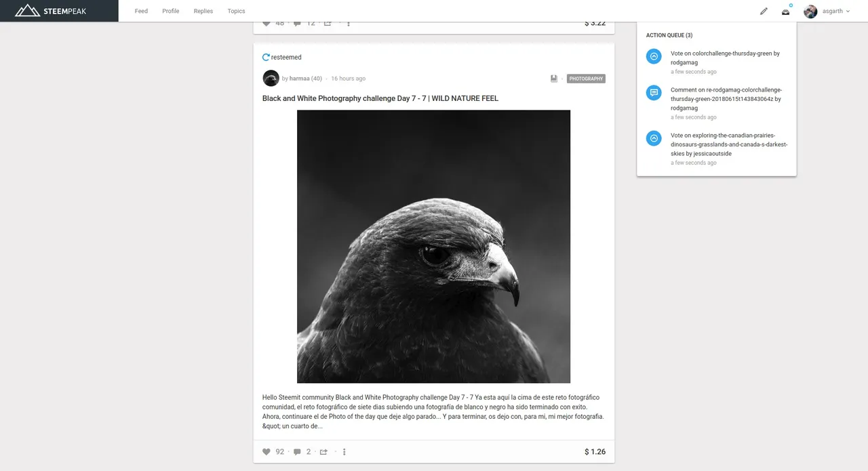
Task: Open the Replies menu item
Action: (x=203, y=11)
